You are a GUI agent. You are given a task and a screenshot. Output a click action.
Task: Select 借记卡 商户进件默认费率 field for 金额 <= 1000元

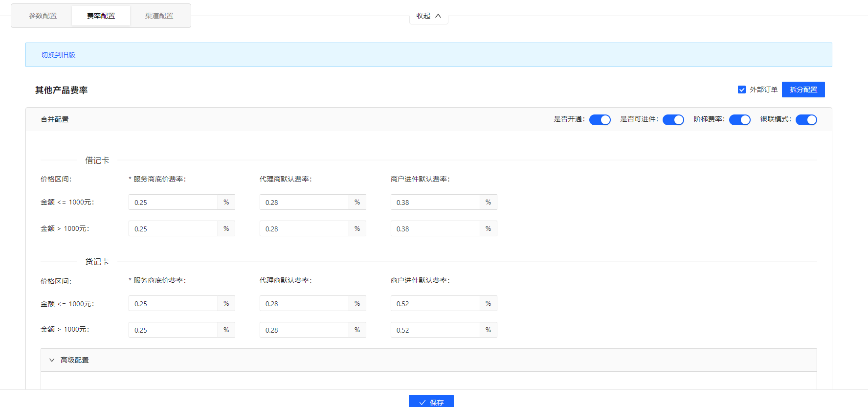pos(435,203)
